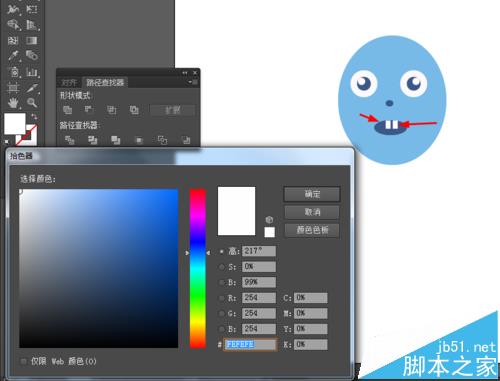This screenshot has width=500, height=381.
Task: Click the 扩展 Expand button
Action: 173,110
